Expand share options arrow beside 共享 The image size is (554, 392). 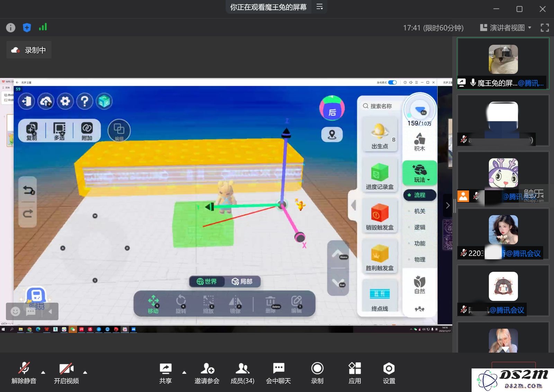[x=184, y=372]
